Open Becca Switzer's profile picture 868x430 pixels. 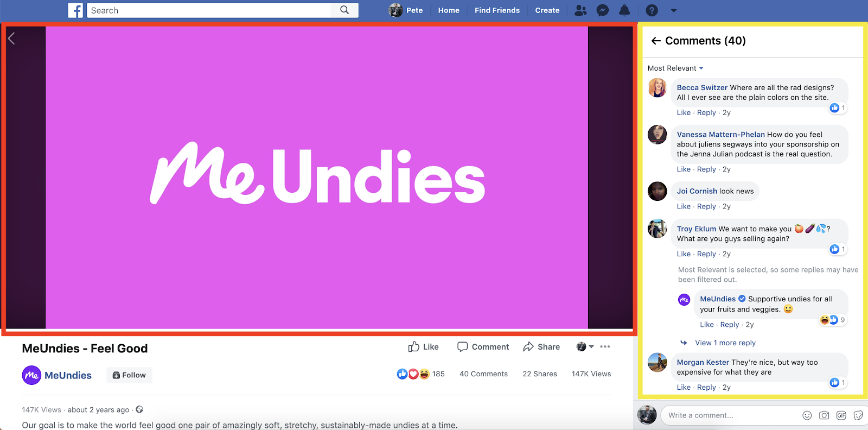coord(658,88)
